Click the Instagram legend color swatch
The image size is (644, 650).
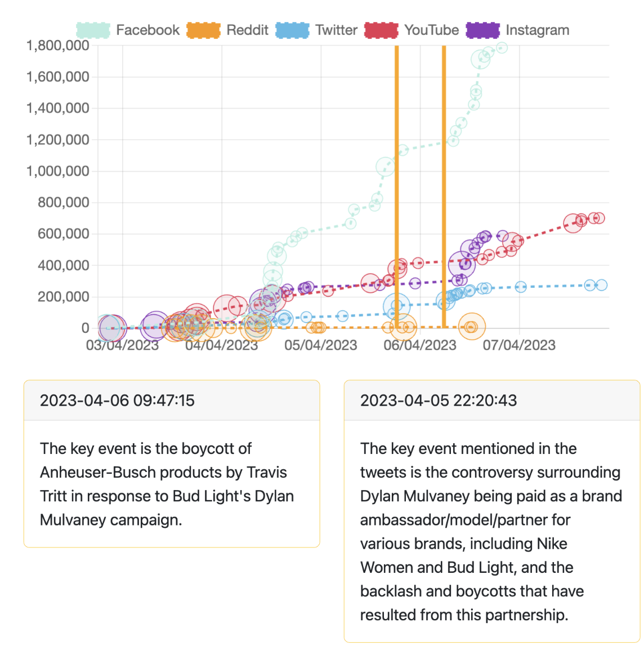point(482,30)
